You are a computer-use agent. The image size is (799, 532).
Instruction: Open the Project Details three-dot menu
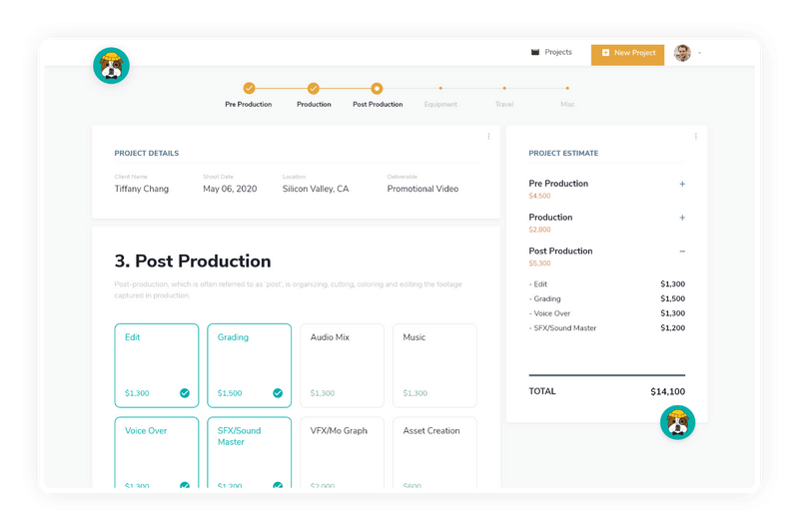click(488, 136)
